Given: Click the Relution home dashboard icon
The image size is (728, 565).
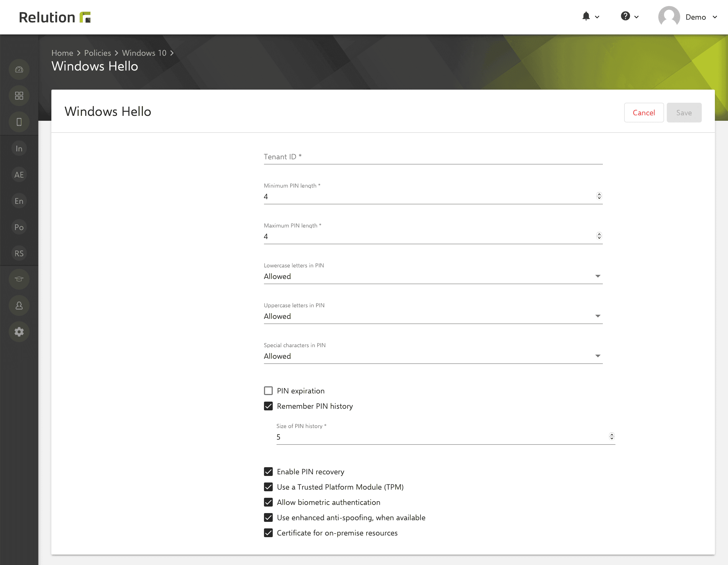Looking at the screenshot, I should point(19,70).
